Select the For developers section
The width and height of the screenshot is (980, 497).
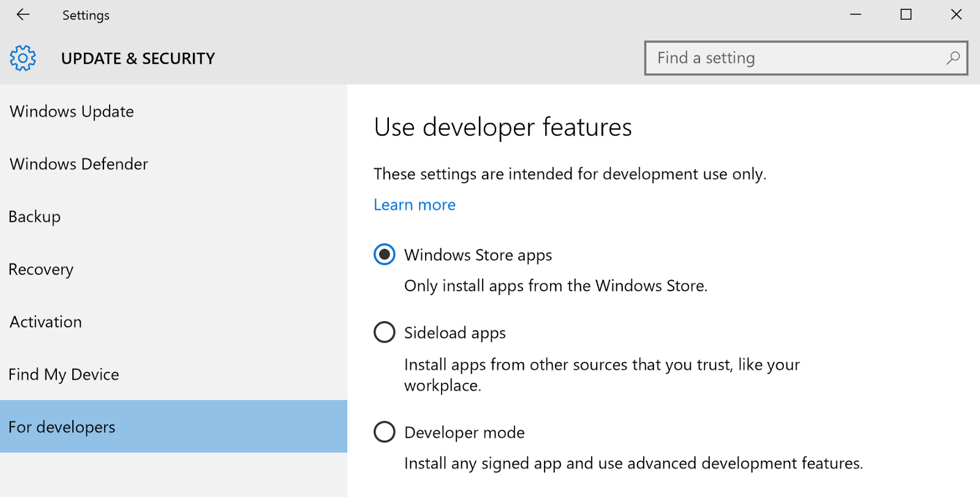click(x=173, y=427)
